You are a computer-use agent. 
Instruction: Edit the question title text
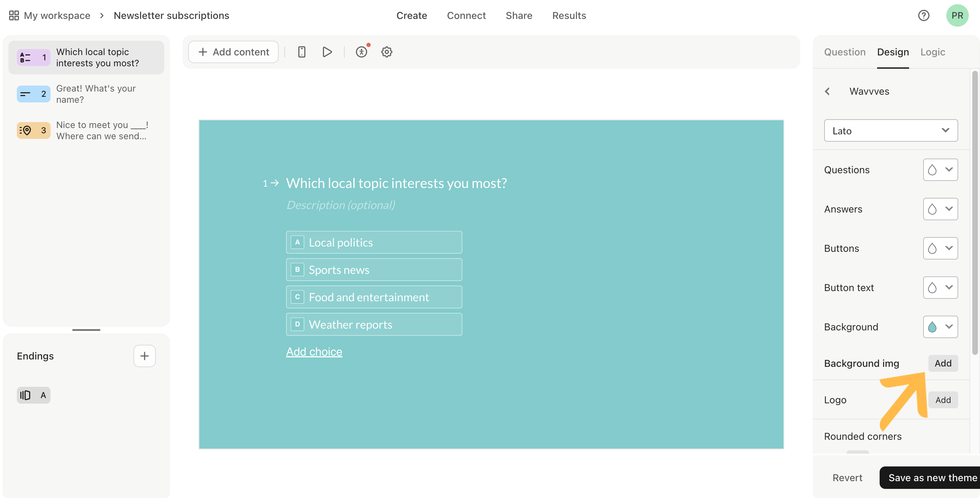pyautogui.click(x=396, y=183)
